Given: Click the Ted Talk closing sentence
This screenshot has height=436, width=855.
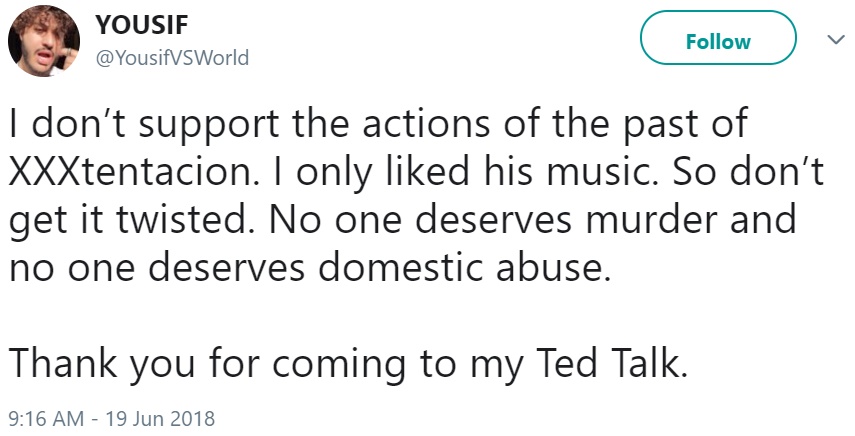Looking at the screenshot, I should click(x=348, y=364).
